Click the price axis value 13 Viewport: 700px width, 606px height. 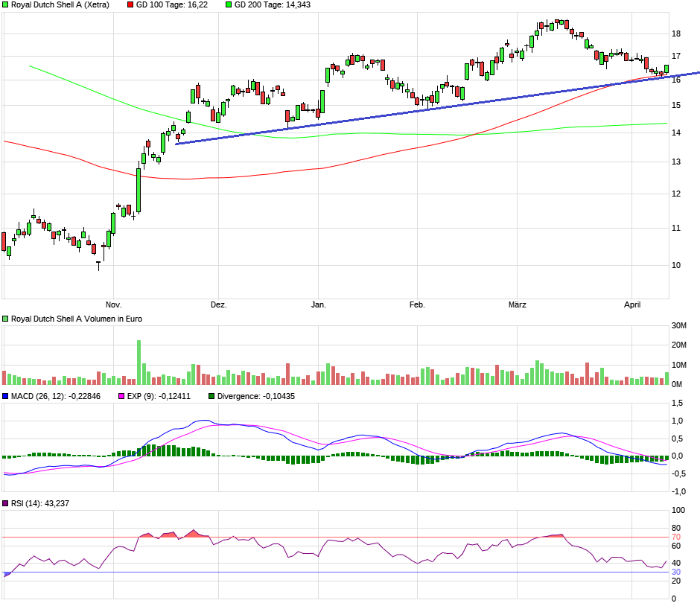click(x=676, y=162)
